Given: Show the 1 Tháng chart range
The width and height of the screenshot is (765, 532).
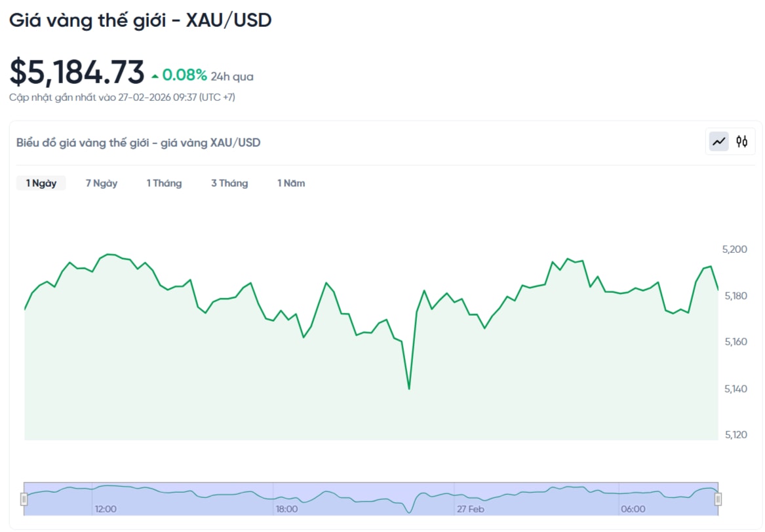Looking at the screenshot, I should 164,183.
